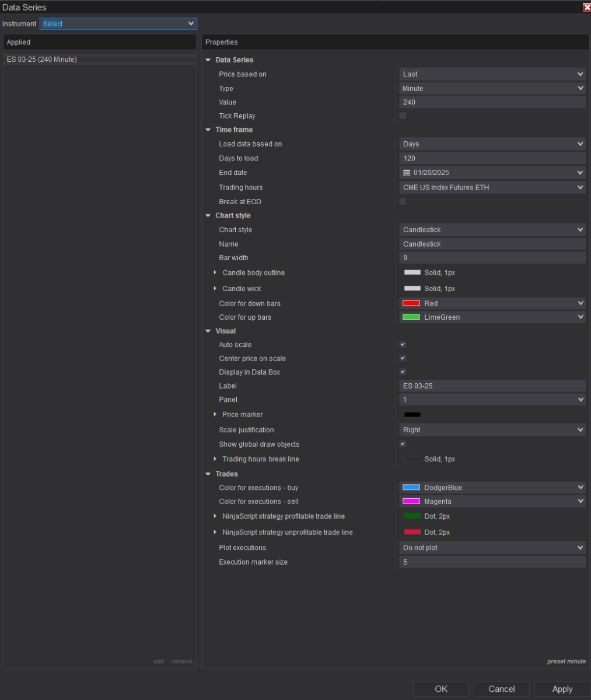Image resolution: width=591 pixels, height=700 pixels.
Task: Disable Show global draw objects
Action: click(x=403, y=444)
